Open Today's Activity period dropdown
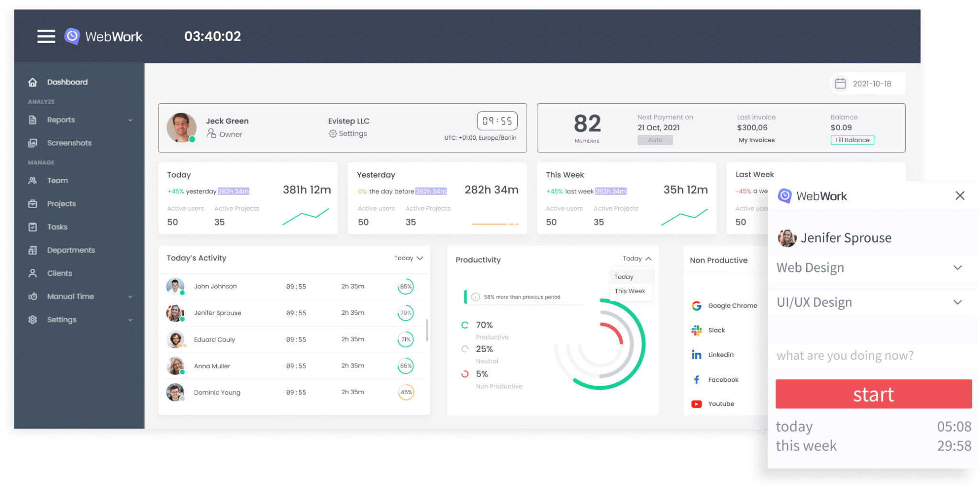This screenshot has width=980, height=490. [x=408, y=258]
